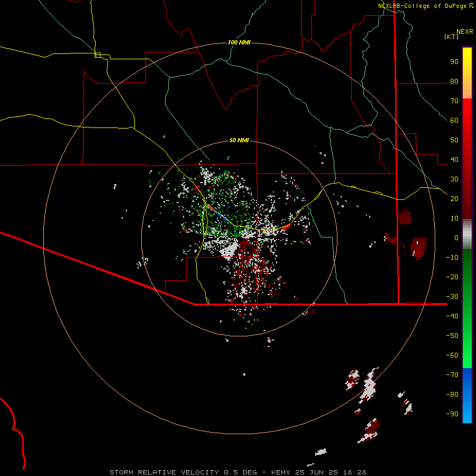Click the 50 value on velocity scale
Screen dimensions: 476x476
454,140
